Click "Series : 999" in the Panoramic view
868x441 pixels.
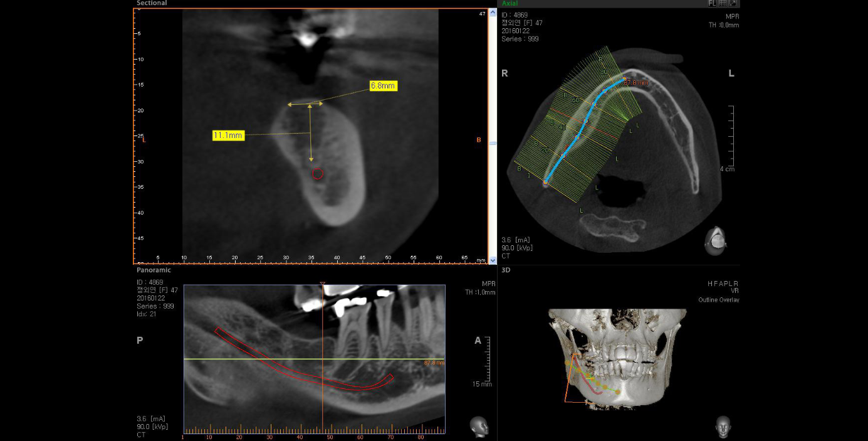pos(155,306)
